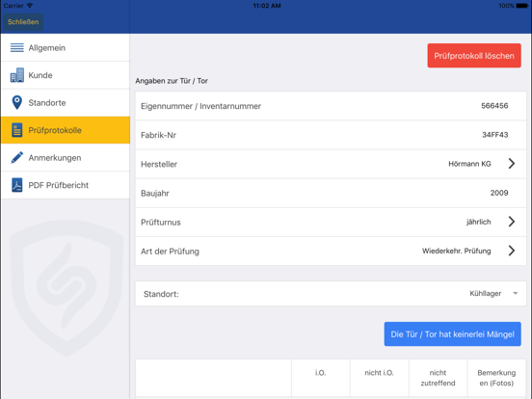This screenshot has height=399, width=532.
Task: Click the Anmerkungen pencil icon
Action: [x=17, y=157]
